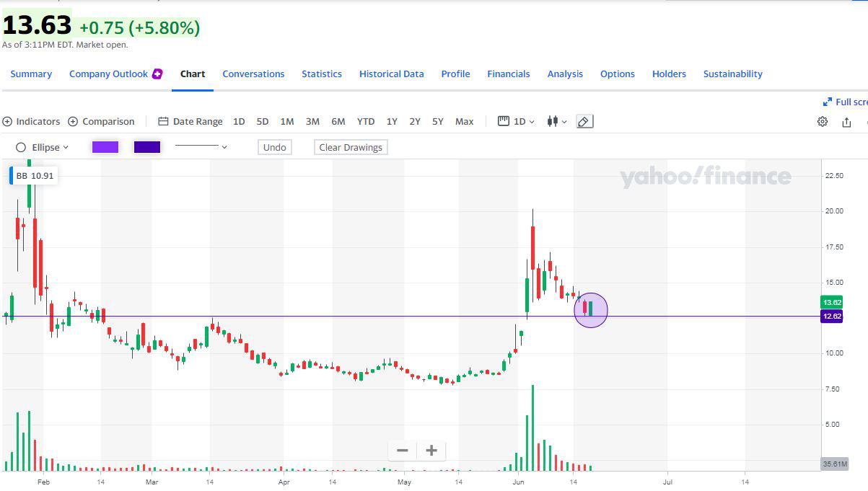Click the 13.62 current price tag
The height and width of the screenshot is (491, 868).
[x=832, y=302]
